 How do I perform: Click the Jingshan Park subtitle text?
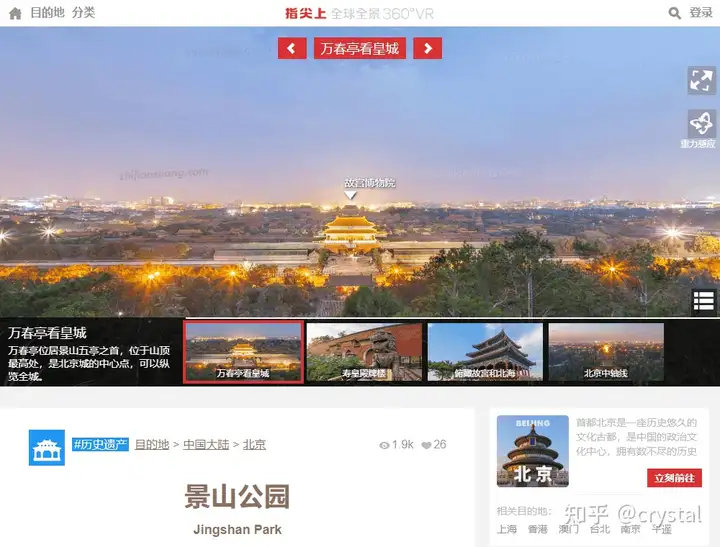[237, 530]
